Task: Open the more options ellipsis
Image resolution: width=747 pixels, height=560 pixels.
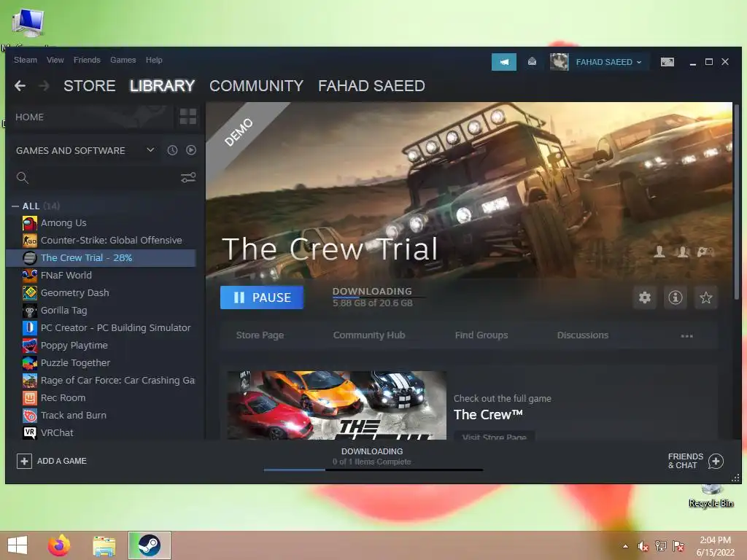Action: [x=686, y=335]
